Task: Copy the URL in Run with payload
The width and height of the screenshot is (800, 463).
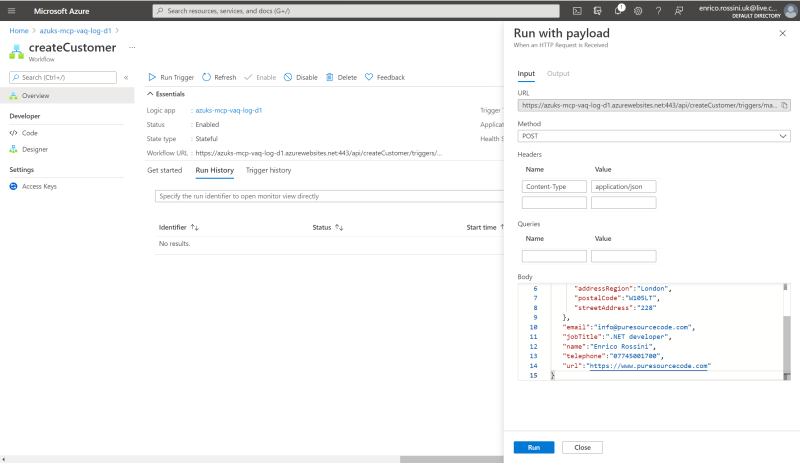Action: click(x=784, y=106)
